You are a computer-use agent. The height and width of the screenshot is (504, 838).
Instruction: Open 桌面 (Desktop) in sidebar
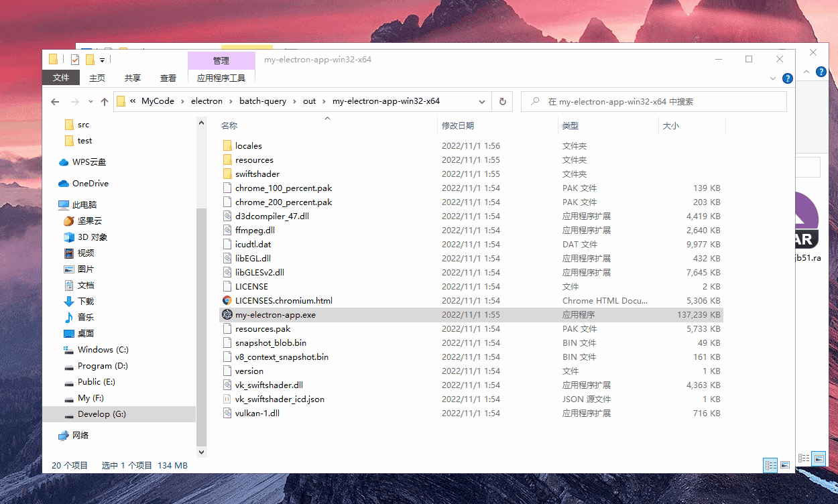79,334
